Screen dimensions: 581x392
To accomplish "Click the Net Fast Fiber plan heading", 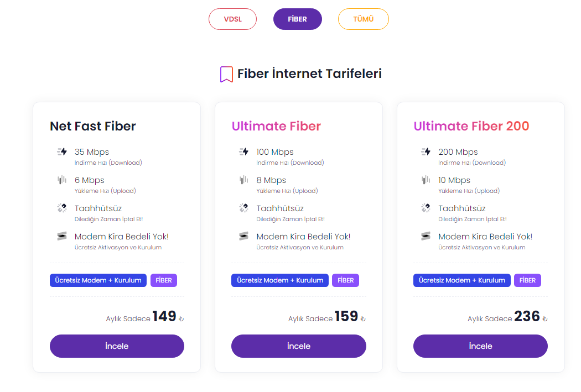I will click(x=92, y=126).
